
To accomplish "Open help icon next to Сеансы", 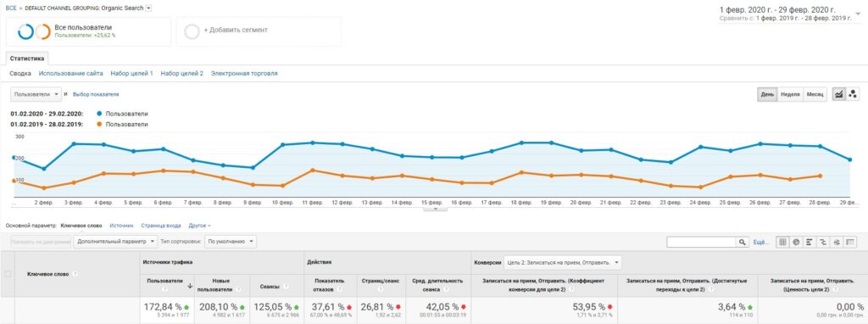I will [x=286, y=287].
